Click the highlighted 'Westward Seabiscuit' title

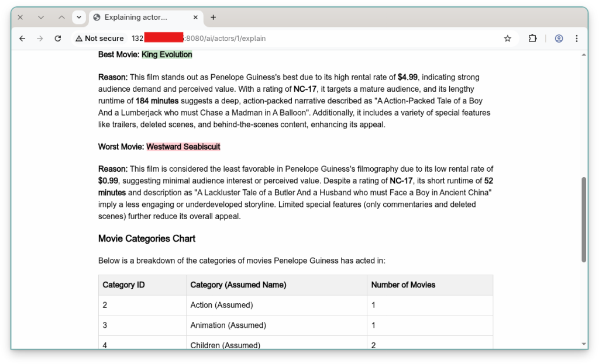(183, 147)
